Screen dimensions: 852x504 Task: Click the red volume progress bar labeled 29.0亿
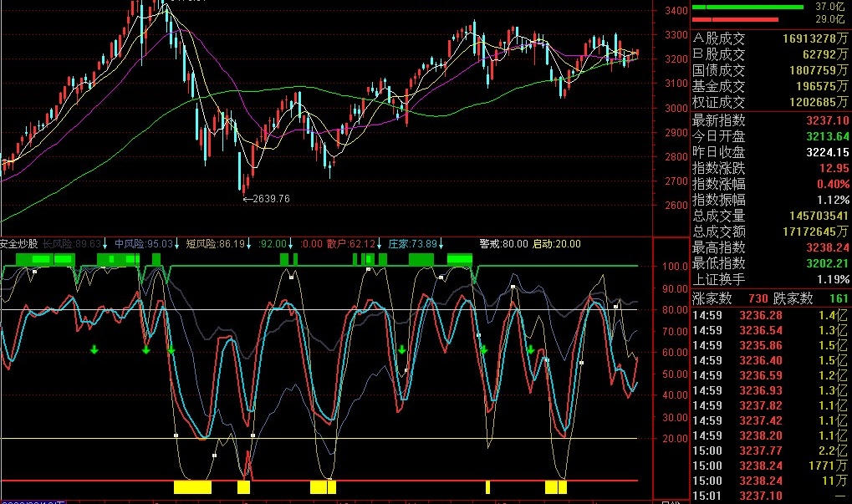[x=735, y=19]
